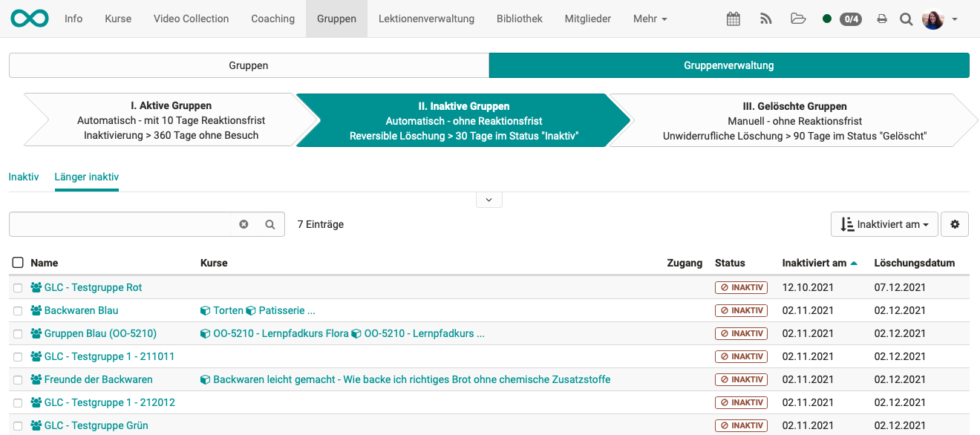The height and width of the screenshot is (435, 980).
Task: Open the personal folder icon
Action: [x=798, y=19]
